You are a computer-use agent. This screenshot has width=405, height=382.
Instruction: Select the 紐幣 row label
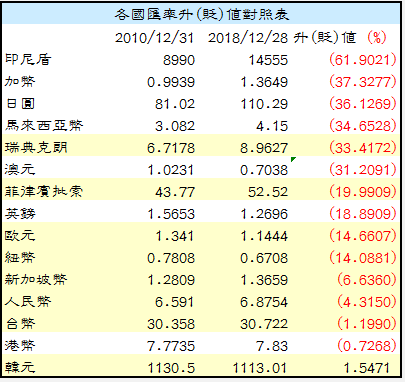point(20,257)
